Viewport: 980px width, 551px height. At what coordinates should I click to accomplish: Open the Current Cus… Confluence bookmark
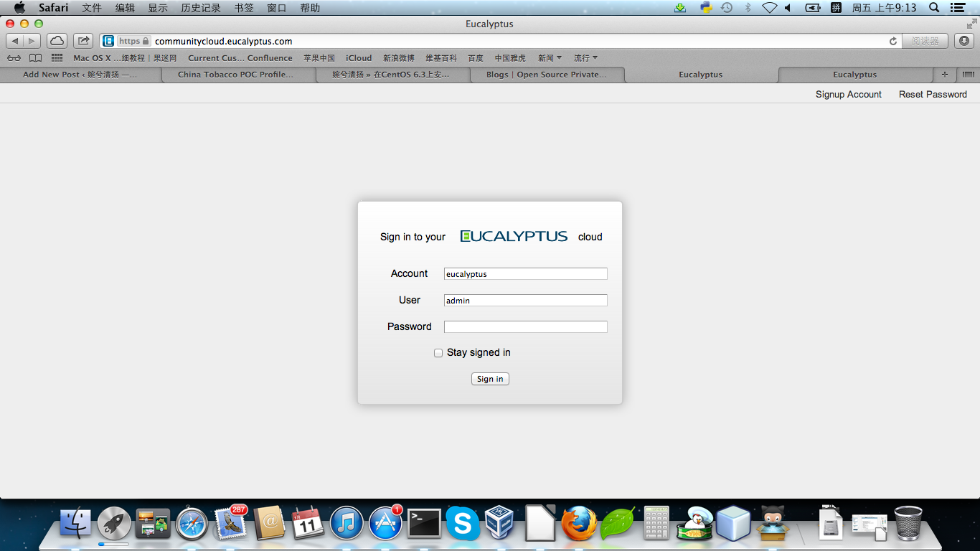[x=240, y=58]
